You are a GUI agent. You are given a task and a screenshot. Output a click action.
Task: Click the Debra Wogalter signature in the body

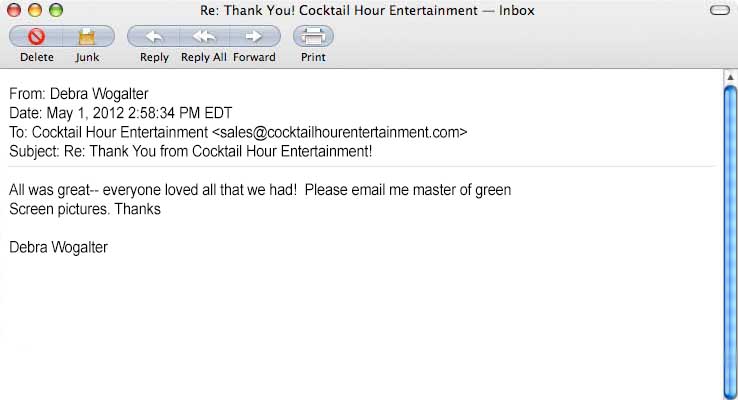pyautogui.click(x=58, y=248)
